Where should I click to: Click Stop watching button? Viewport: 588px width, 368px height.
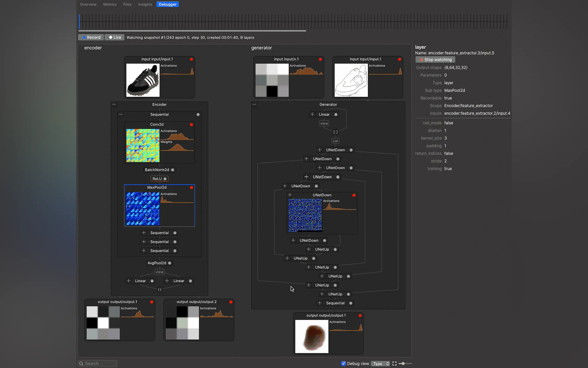pyautogui.click(x=435, y=60)
